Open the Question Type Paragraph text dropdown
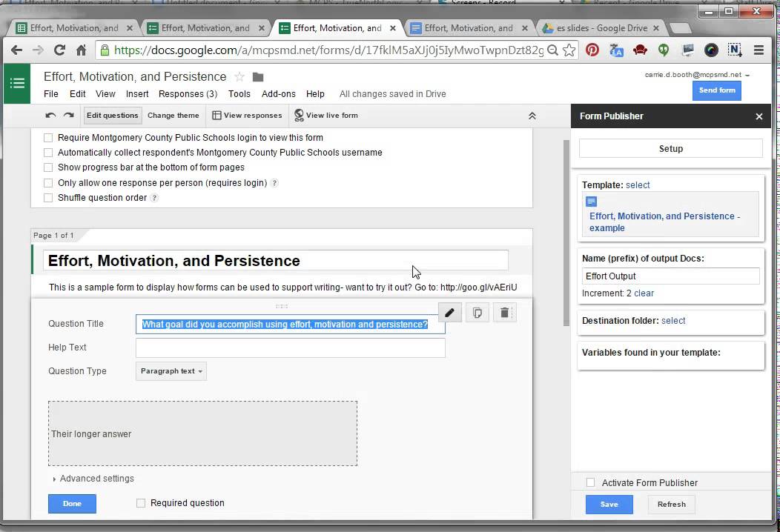780x532 pixels. click(171, 371)
